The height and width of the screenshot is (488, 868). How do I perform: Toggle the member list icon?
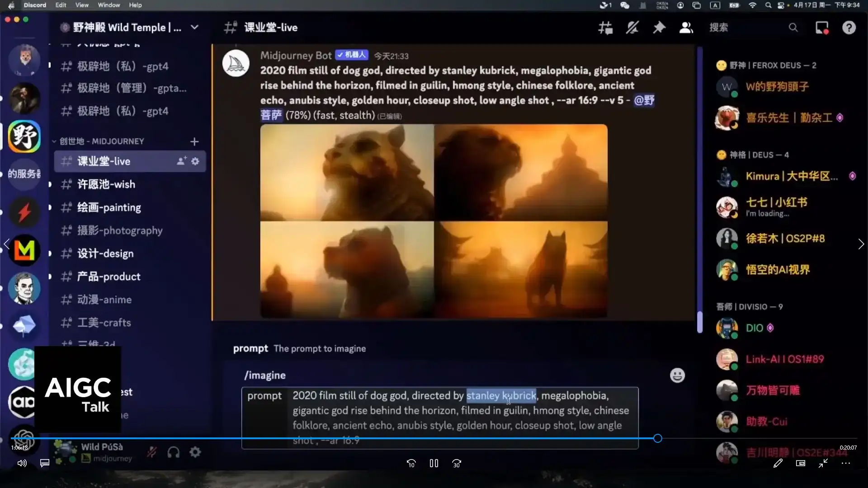point(686,28)
